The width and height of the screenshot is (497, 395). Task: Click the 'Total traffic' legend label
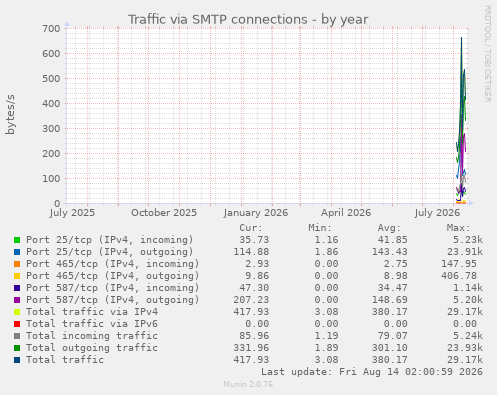click(x=65, y=360)
